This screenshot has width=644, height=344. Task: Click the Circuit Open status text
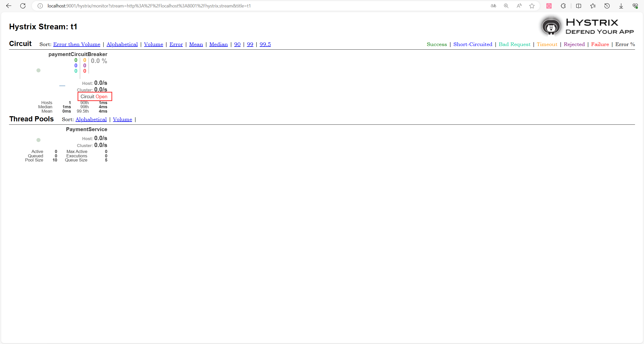(x=94, y=96)
